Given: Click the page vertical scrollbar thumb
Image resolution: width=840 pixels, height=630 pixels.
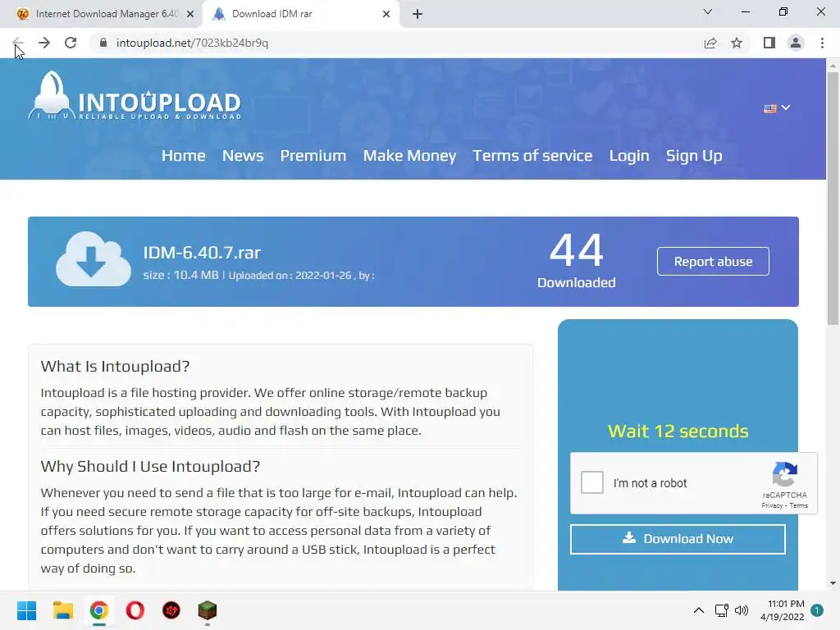Looking at the screenshot, I should pyautogui.click(x=833, y=199).
